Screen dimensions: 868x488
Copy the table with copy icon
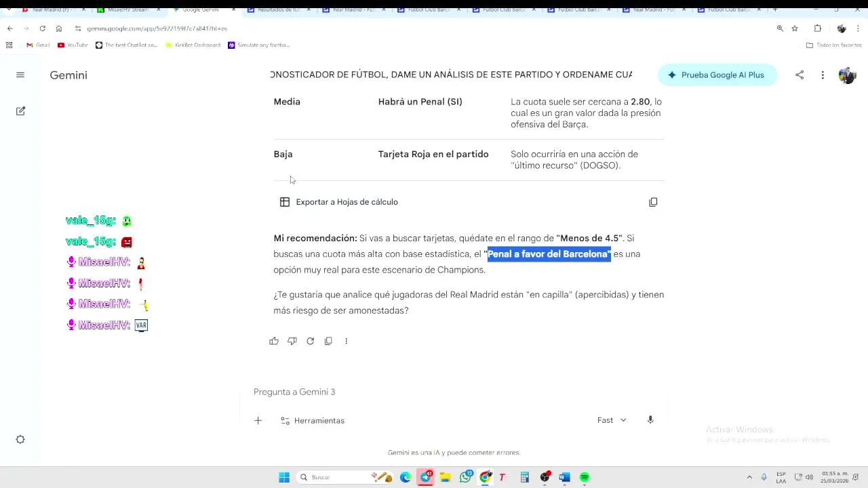point(653,202)
